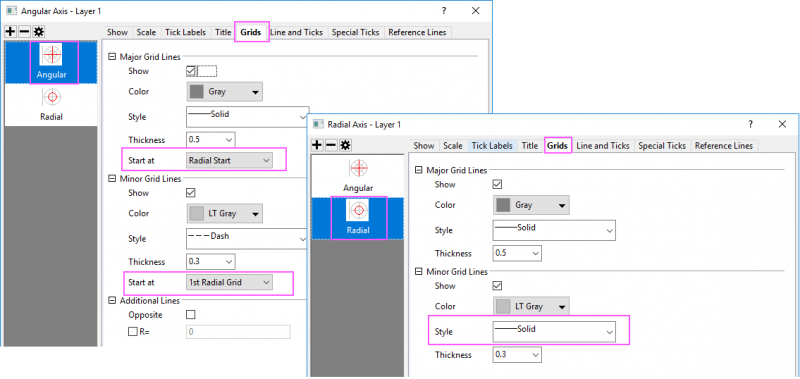Open Tick Labels tab in Angular dialog
Image resolution: width=800 pixels, height=379 pixels.
click(x=186, y=32)
